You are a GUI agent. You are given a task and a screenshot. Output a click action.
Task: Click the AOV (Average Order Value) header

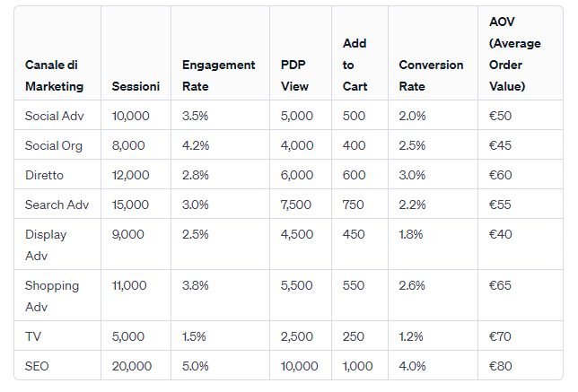(515, 54)
